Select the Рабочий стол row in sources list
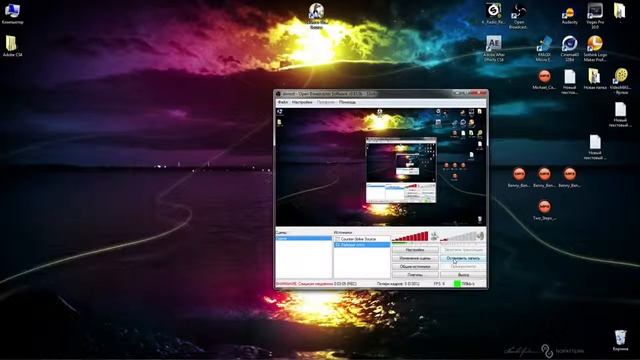The height and width of the screenshot is (360, 640). pos(362,244)
